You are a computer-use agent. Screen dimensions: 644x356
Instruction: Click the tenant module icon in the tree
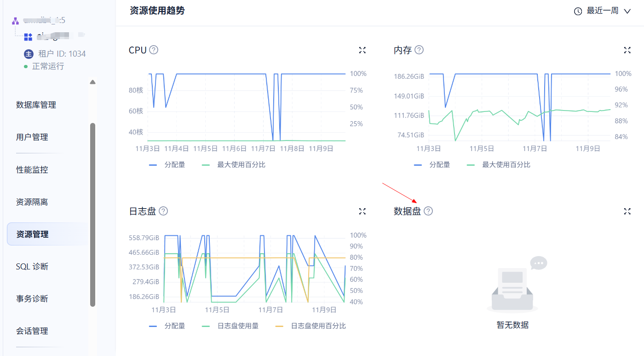pyautogui.click(x=28, y=37)
